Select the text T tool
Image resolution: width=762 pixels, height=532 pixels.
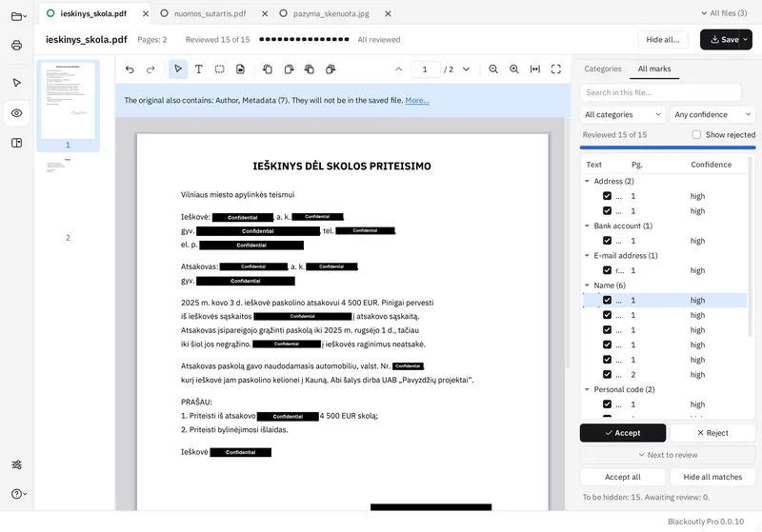coord(199,69)
